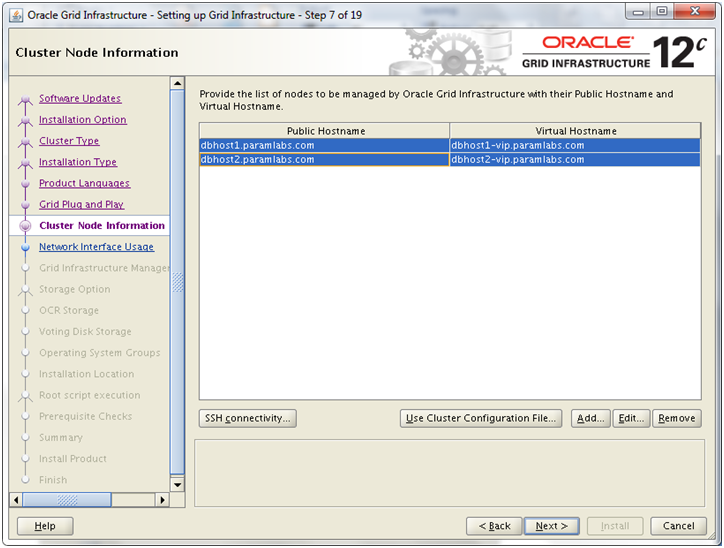Open Network Interface Usage step link
This screenshot has width=724, height=548.
point(97,247)
